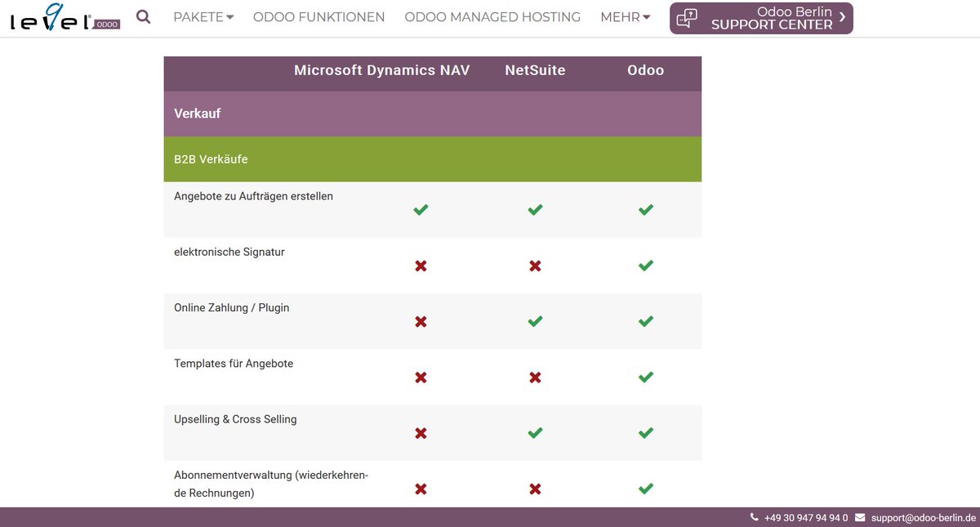Open the Odoo Berlin Support Center button
980x527 pixels.
[761, 18]
